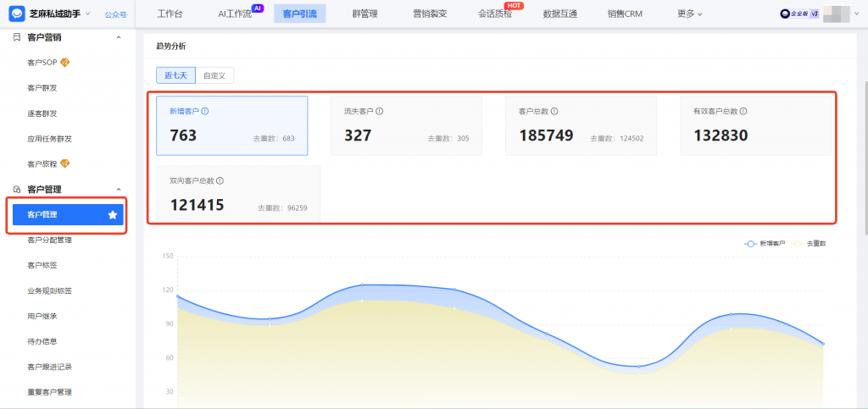Open the AI工作流 tab
868x409 pixels.
235,14
